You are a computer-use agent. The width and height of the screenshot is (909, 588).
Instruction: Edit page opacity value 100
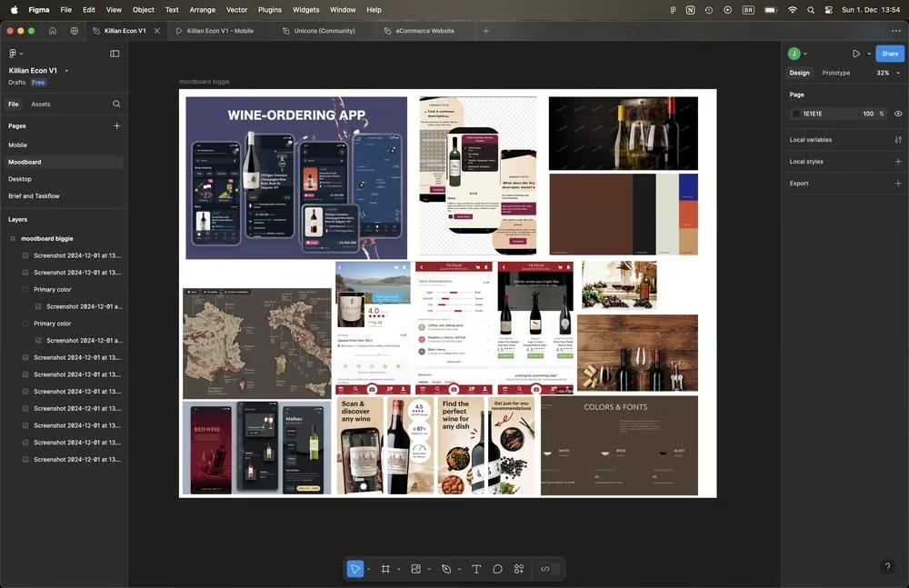(868, 114)
